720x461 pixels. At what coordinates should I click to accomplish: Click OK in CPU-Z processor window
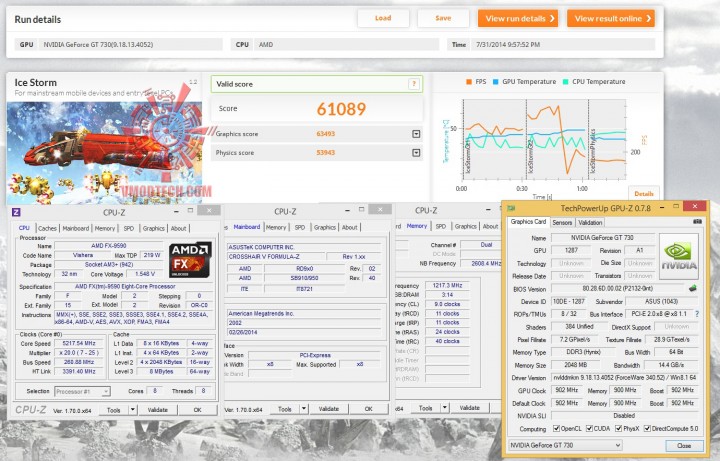click(197, 410)
